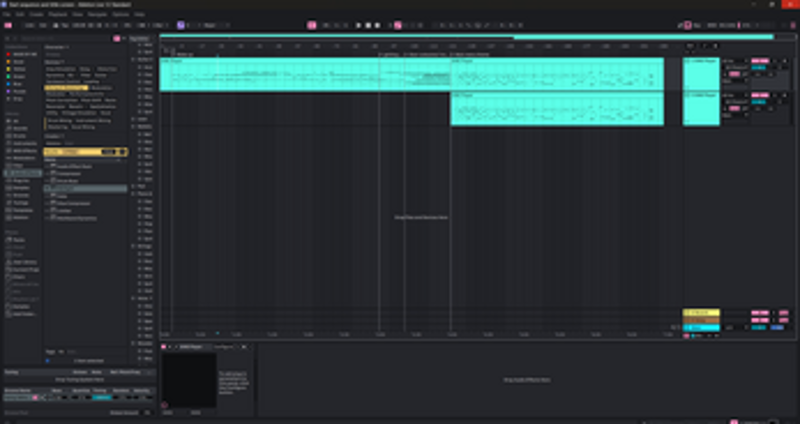Image resolution: width=800 pixels, height=424 pixels.
Task: Open the Edit menu
Action: click(20, 14)
